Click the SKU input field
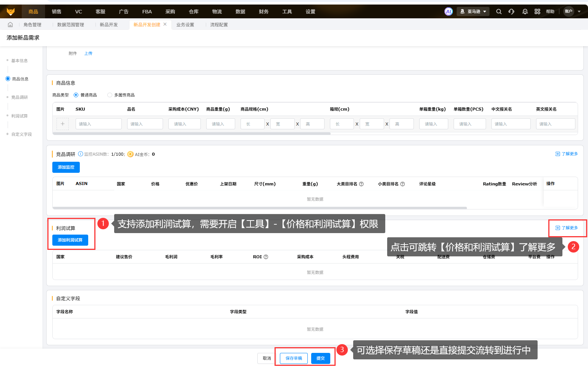This screenshot has height=367, width=588. [99, 124]
